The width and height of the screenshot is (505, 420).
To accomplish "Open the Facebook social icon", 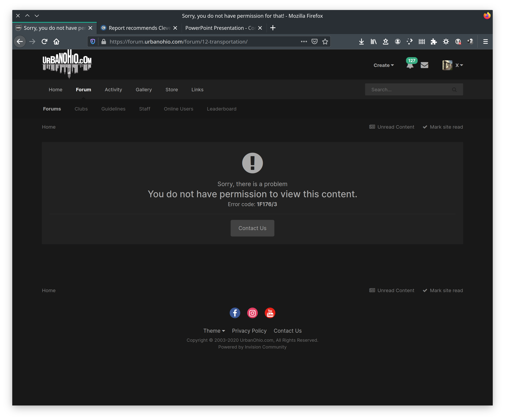I will [x=235, y=313].
